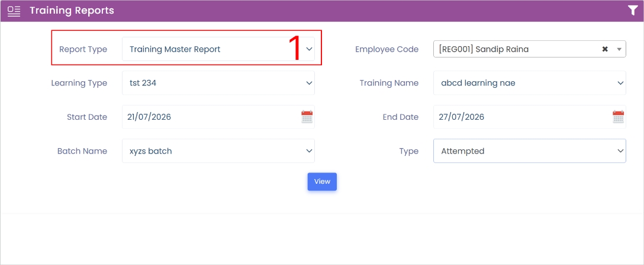Click the chevron of Training Name dropdown

[x=620, y=83]
